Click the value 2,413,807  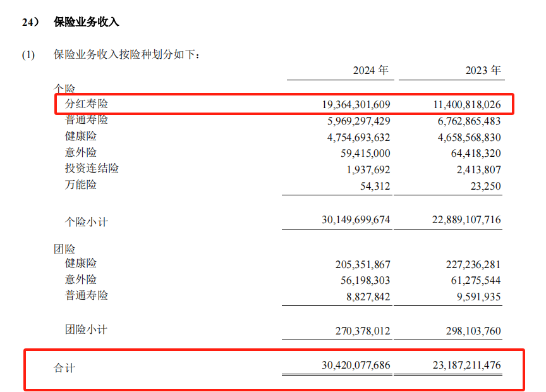coord(479,169)
